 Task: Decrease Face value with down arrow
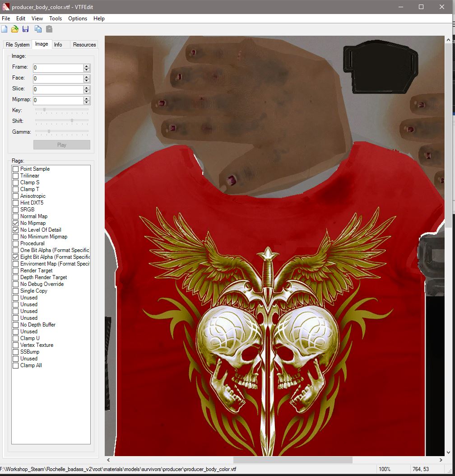click(x=87, y=81)
